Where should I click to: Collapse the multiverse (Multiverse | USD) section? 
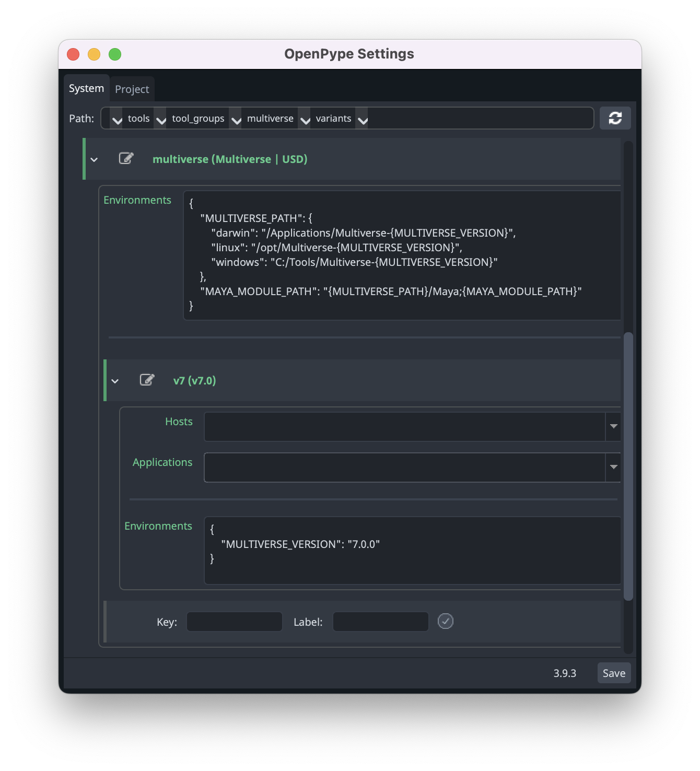pyautogui.click(x=94, y=159)
